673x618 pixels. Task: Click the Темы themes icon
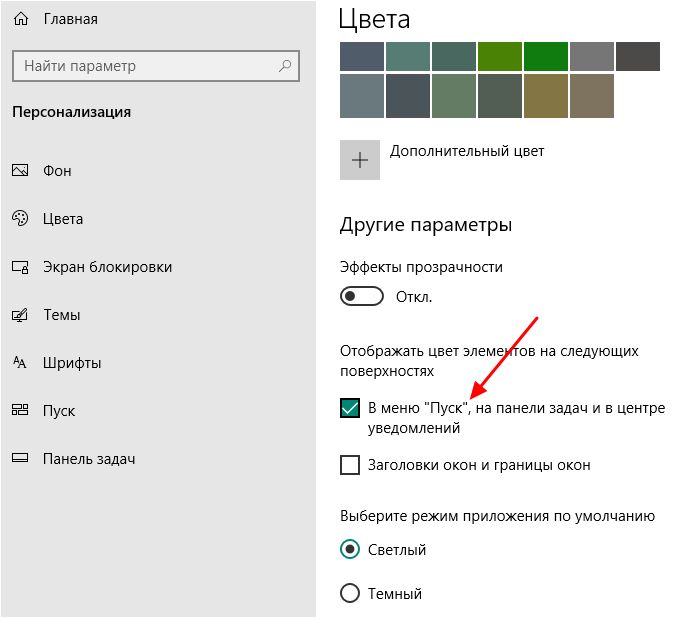click(x=20, y=315)
